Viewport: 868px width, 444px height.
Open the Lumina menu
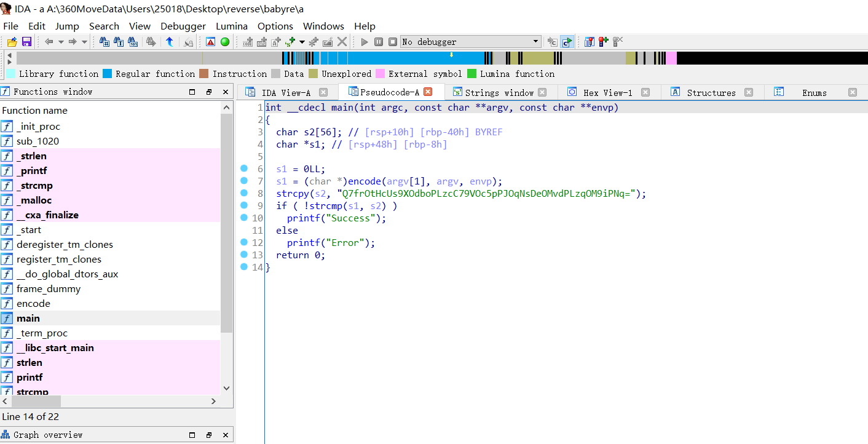point(232,26)
